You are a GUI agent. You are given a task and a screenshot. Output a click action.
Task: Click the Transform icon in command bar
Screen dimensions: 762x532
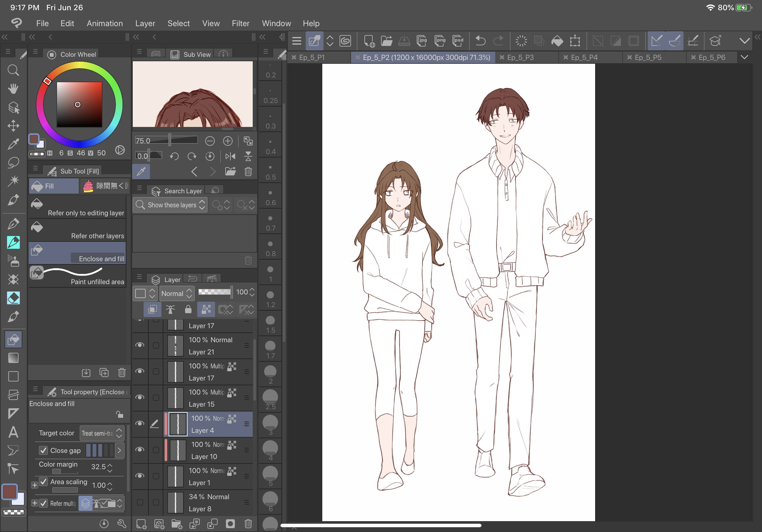click(x=575, y=41)
